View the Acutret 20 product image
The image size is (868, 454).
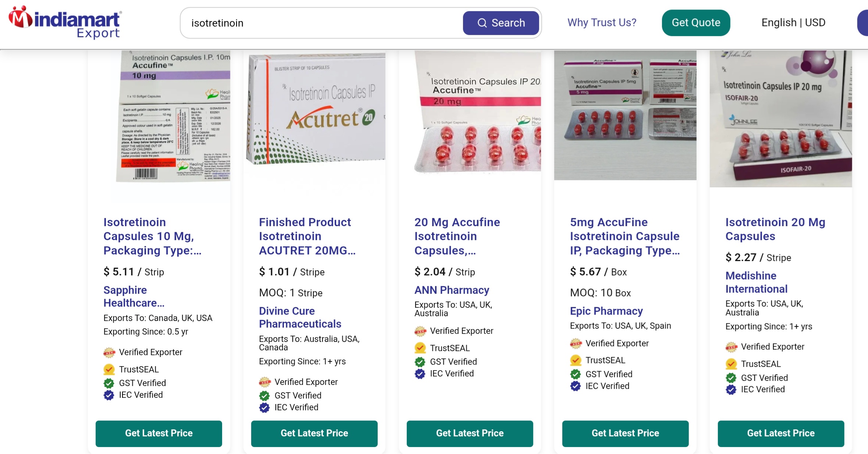[x=315, y=110]
